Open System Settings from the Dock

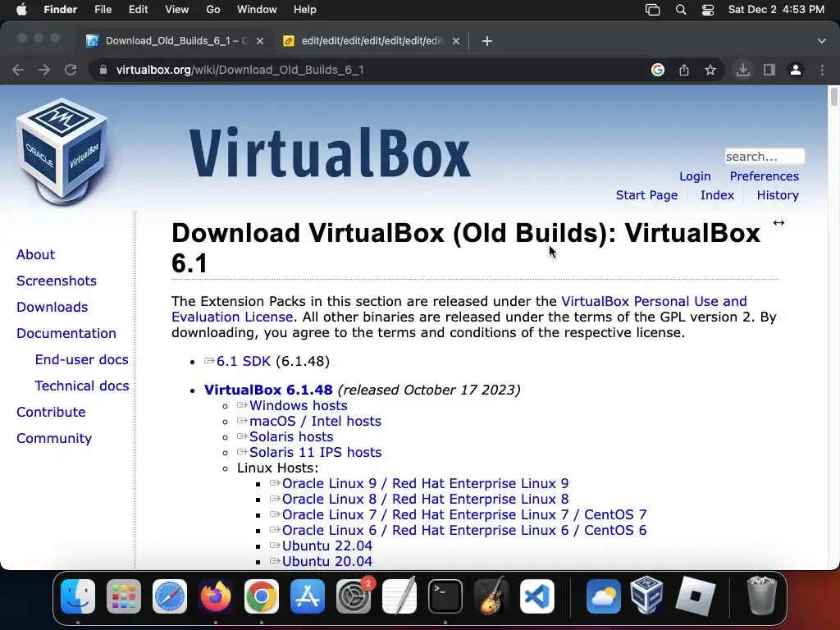coord(354,596)
